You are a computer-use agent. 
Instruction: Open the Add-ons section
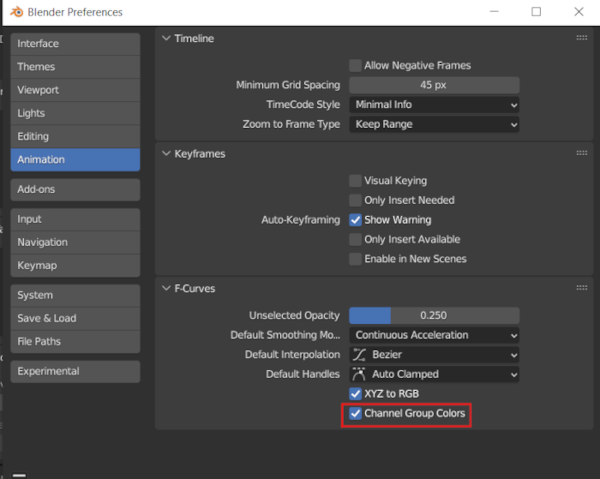[x=75, y=189]
